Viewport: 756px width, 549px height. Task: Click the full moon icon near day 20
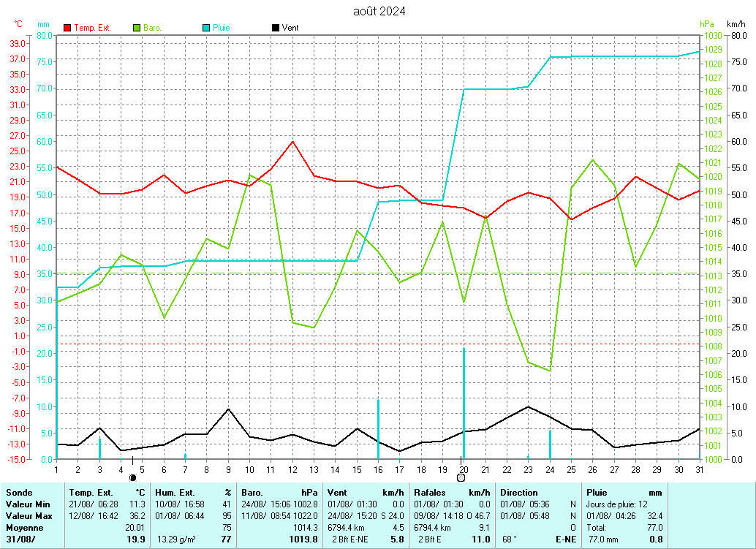[x=461, y=477]
